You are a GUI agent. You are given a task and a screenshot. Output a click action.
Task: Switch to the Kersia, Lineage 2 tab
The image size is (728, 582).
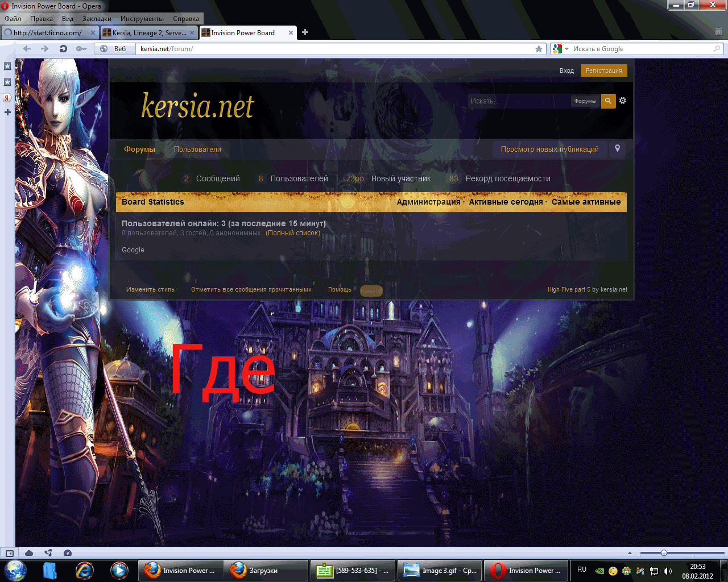pyautogui.click(x=149, y=32)
